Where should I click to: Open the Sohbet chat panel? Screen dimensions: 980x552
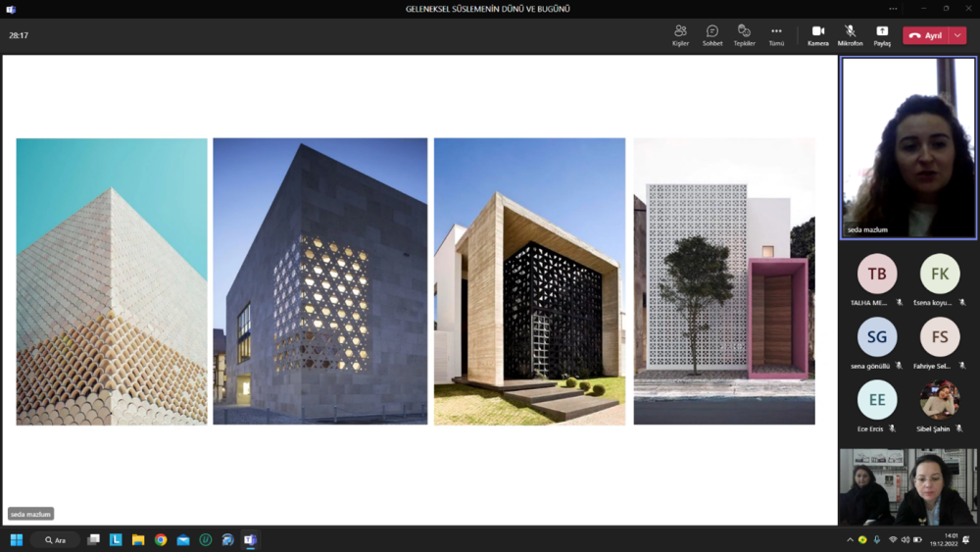coord(712,35)
